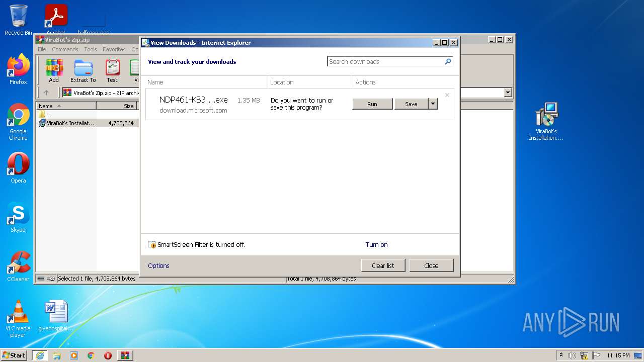Open Windows Explorer taskbar icon
This screenshot has height=362, width=644.
coord(57,355)
